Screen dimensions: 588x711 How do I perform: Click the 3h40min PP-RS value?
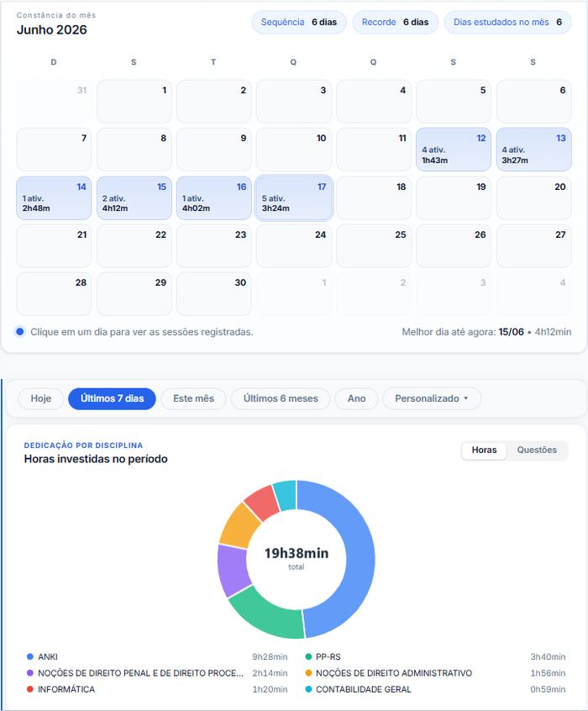point(548,657)
